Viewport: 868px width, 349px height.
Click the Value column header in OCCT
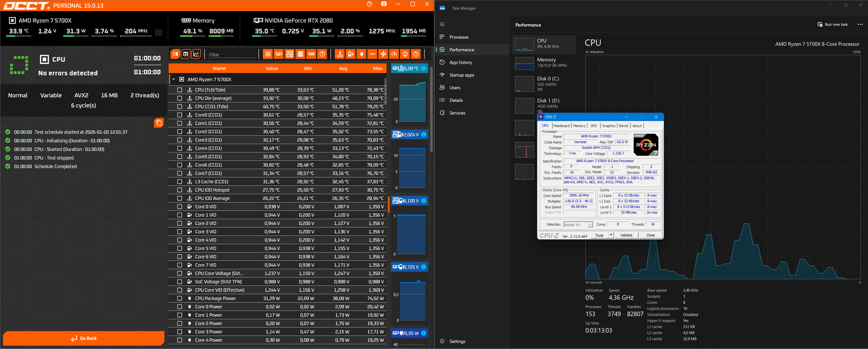tap(272, 68)
